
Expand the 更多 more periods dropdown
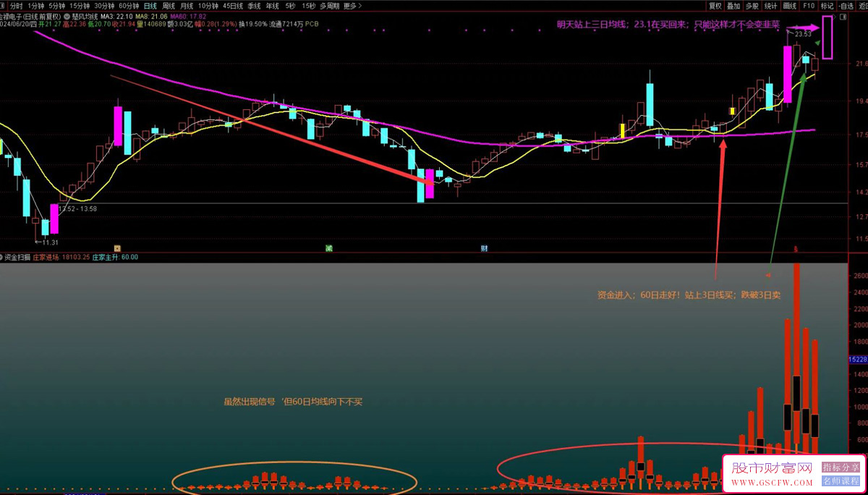point(352,6)
